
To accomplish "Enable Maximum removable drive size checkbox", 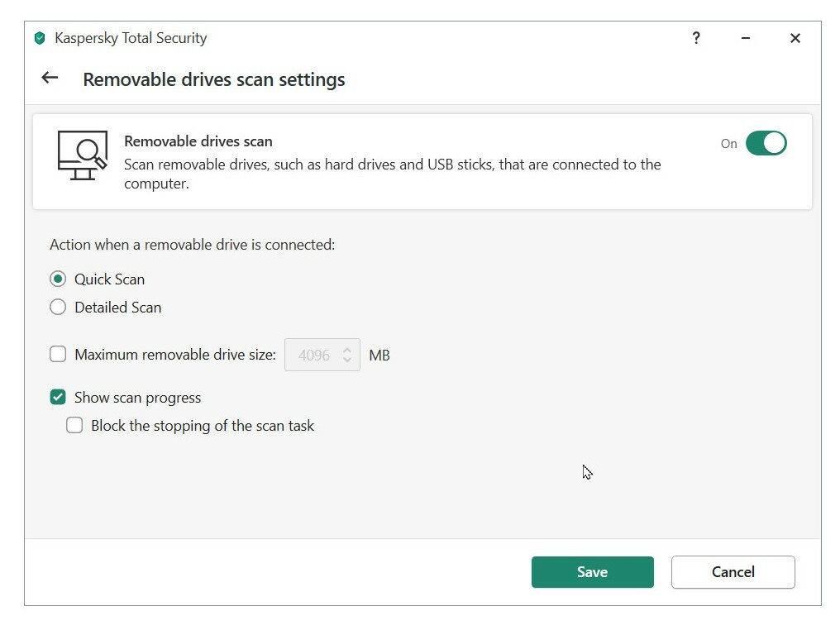I will point(58,355).
